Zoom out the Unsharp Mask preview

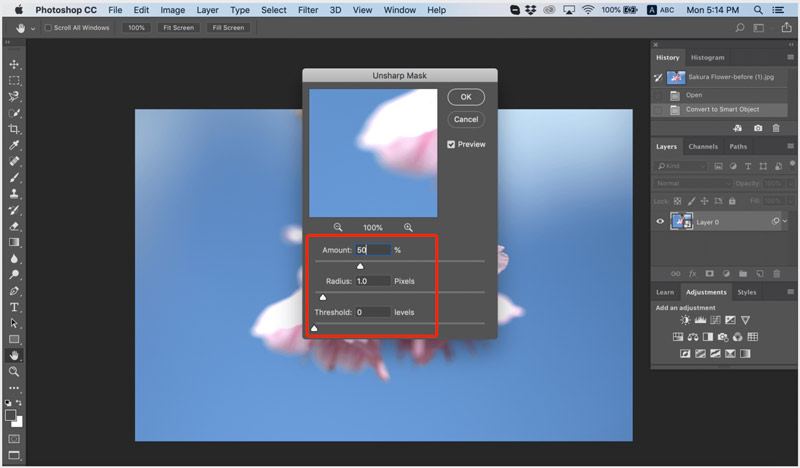pyautogui.click(x=338, y=227)
